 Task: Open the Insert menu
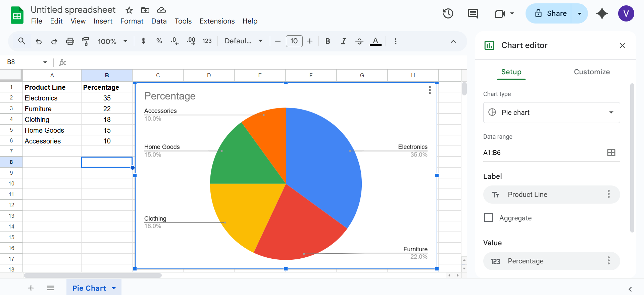(x=103, y=21)
